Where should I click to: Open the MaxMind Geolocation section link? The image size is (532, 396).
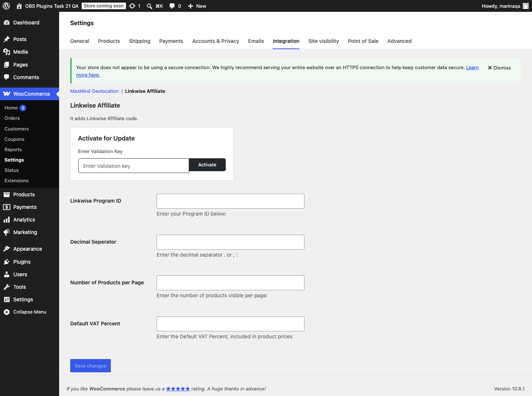coord(95,91)
